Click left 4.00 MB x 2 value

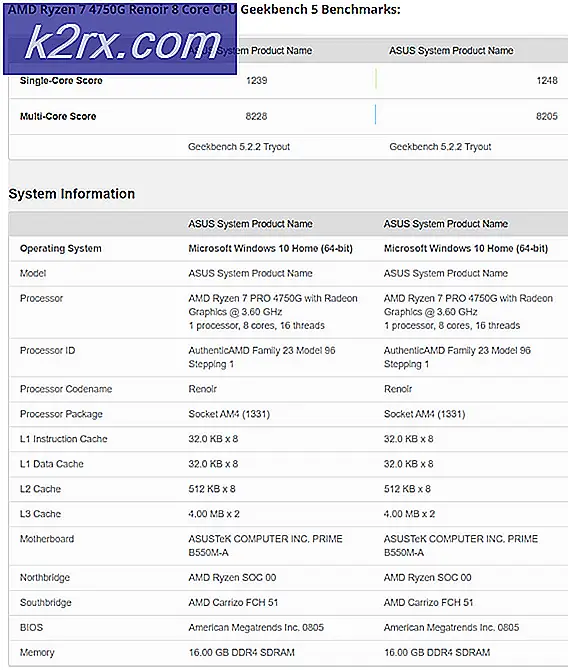(214, 514)
